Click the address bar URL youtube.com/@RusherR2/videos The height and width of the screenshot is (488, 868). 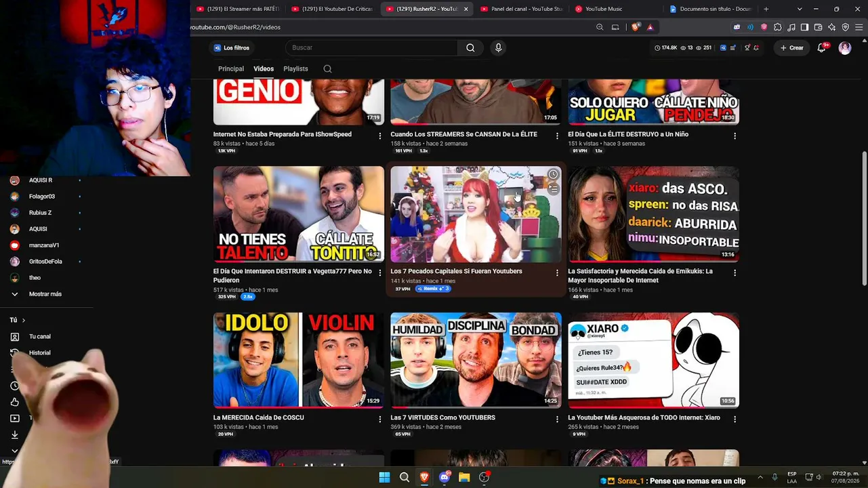[x=236, y=27]
